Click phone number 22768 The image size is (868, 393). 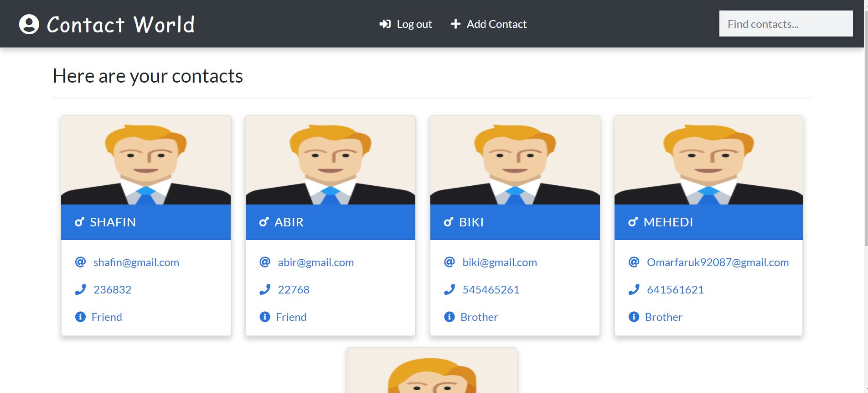pyautogui.click(x=294, y=290)
